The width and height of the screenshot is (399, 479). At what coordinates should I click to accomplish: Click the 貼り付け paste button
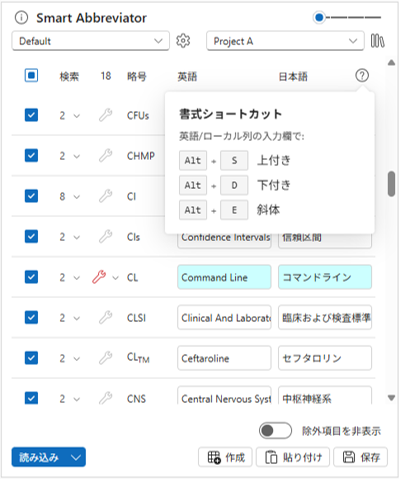(293, 457)
